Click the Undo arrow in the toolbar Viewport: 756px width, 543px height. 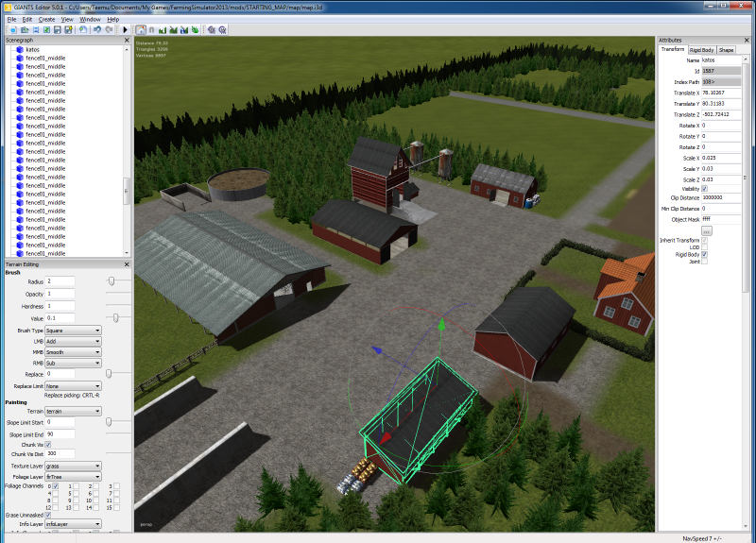97,30
